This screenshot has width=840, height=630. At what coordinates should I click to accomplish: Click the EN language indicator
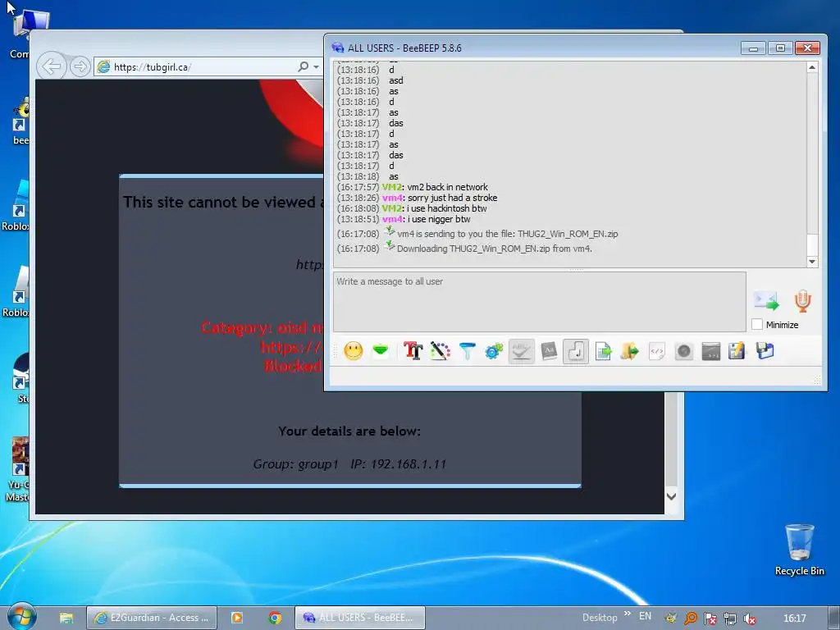[646, 616]
